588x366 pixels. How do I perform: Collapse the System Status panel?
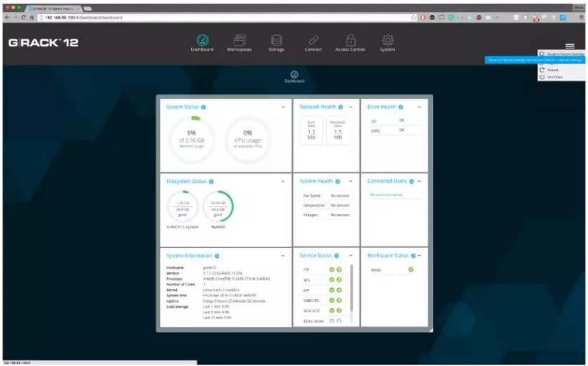tap(283, 107)
